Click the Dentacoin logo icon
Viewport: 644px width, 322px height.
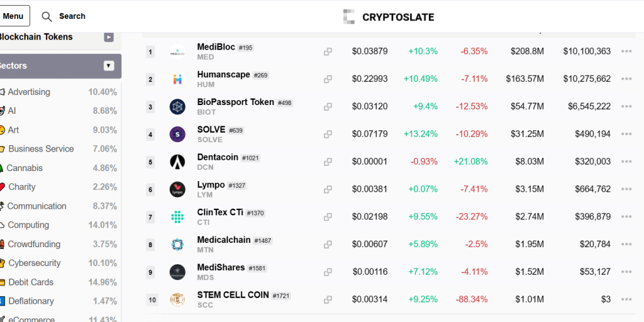click(177, 162)
